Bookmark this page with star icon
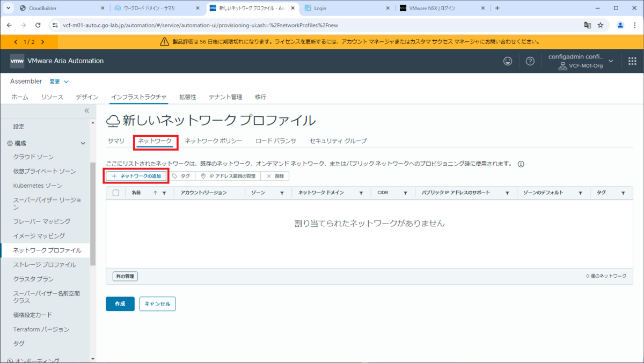The width and height of the screenshot is (644, 363). click(601, 25)
